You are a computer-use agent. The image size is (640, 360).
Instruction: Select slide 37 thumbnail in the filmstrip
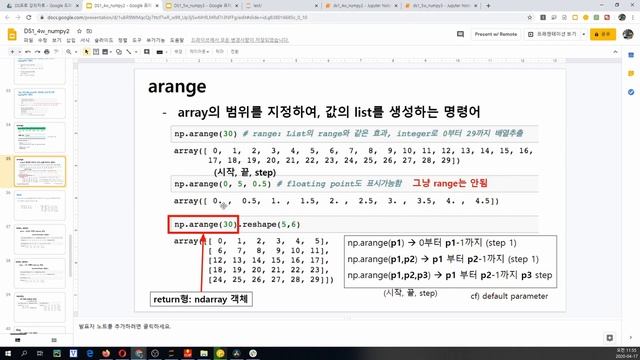tap(40, 239)
